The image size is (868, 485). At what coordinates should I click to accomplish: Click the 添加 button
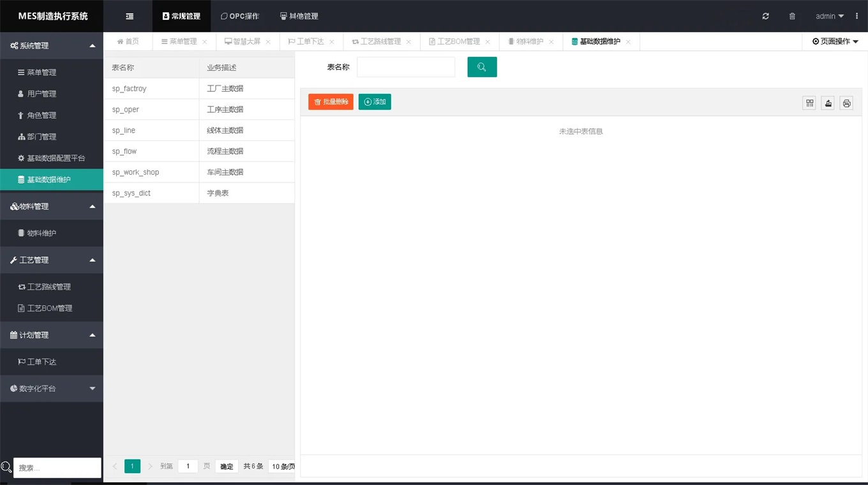pos(375,102)
